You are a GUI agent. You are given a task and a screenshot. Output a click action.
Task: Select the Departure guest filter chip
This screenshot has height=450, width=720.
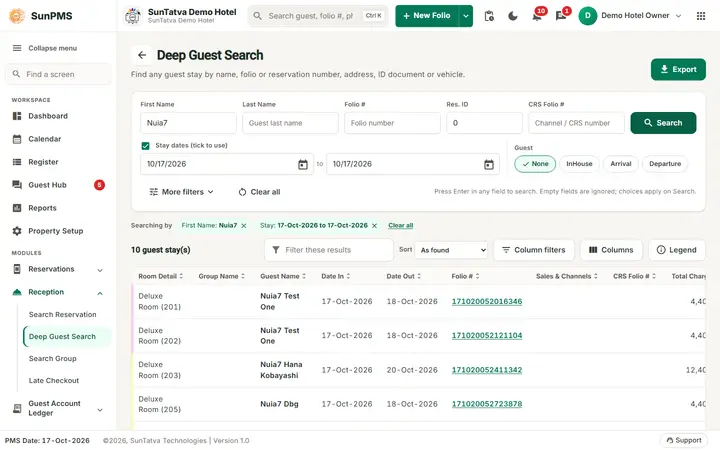click(665, 164)
